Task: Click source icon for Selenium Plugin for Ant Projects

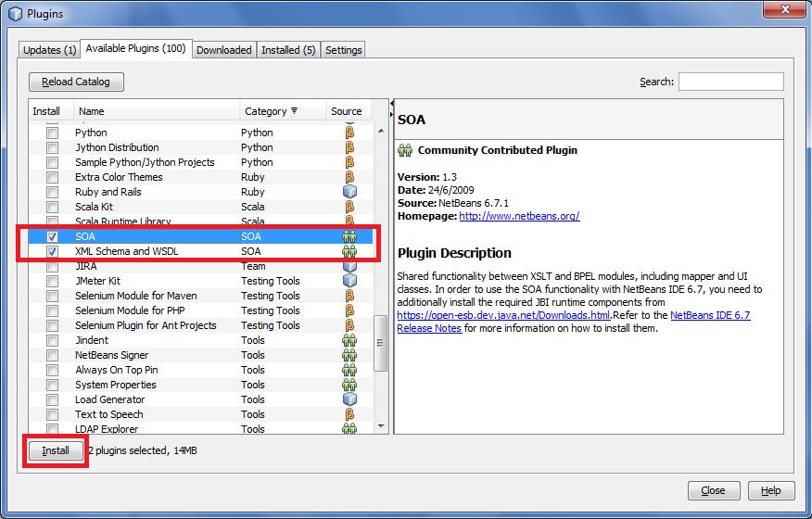Action: pyautogui.click(x=349, y=325)
